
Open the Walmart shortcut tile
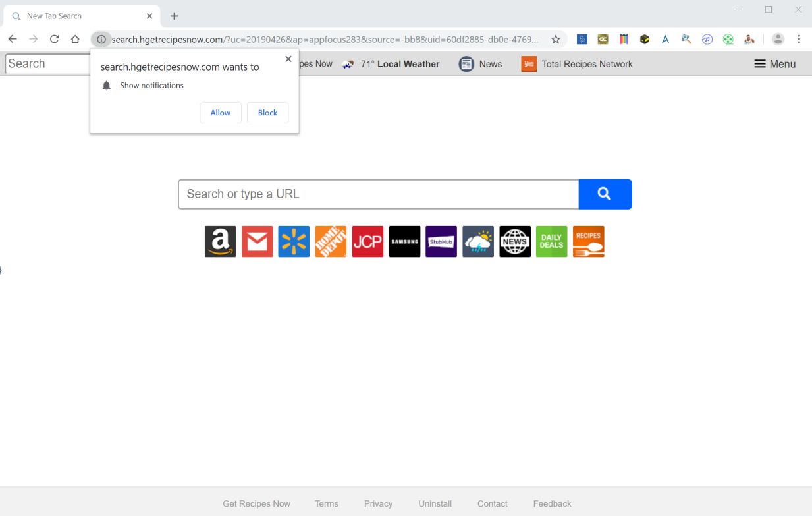[294, 241]
